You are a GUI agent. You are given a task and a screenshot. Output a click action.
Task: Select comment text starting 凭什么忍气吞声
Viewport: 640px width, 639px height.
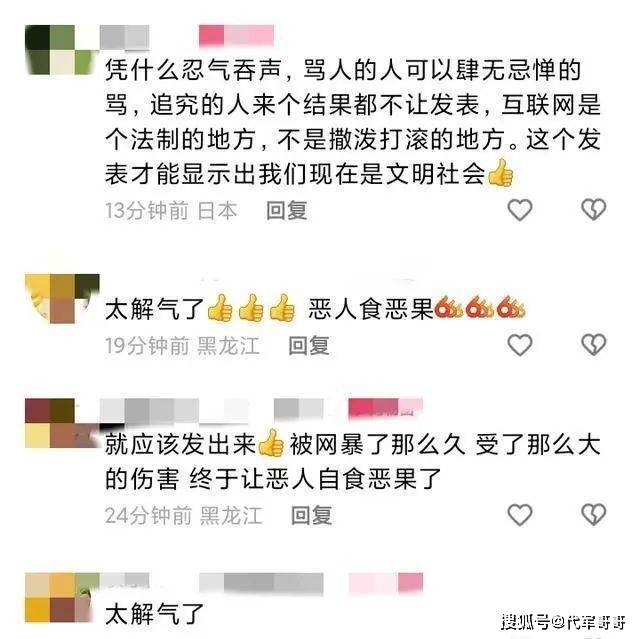353,122
